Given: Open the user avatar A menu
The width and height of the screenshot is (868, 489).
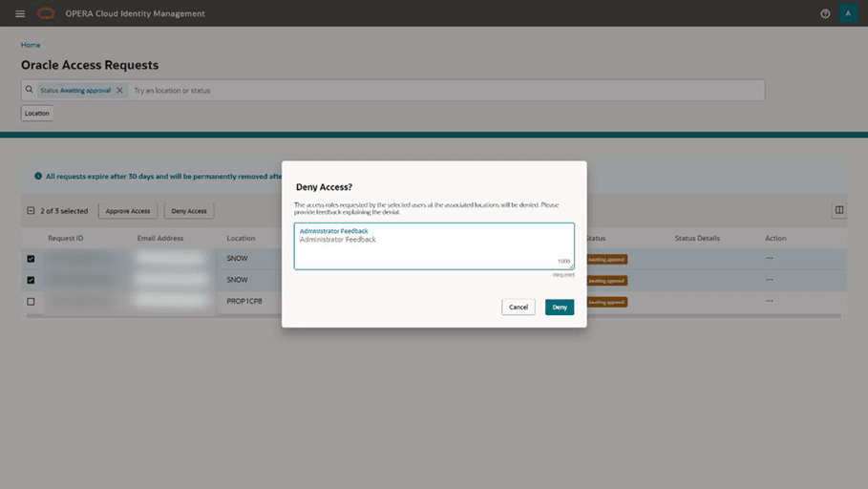Looking at the screenshot, I should pyautogui.click(x=848, y=13).
